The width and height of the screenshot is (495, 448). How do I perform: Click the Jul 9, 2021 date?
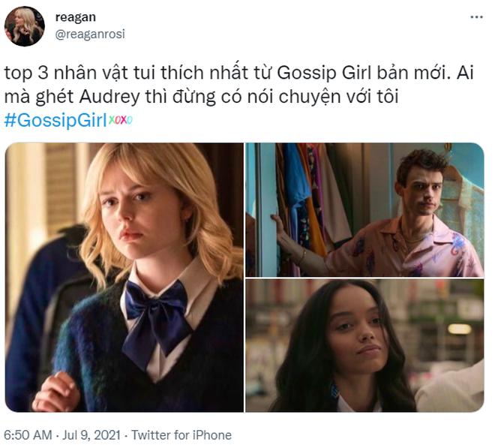point(91,435)
